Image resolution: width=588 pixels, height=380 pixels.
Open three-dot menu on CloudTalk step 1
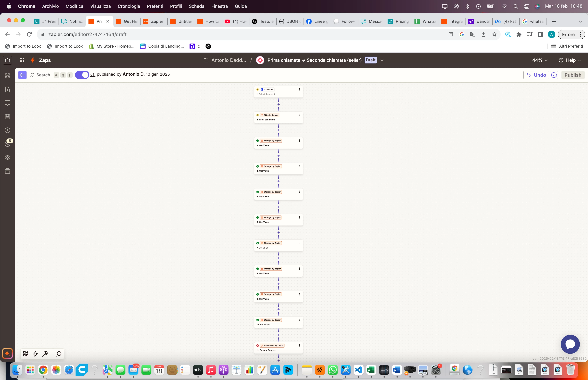[x=300, y=89]
